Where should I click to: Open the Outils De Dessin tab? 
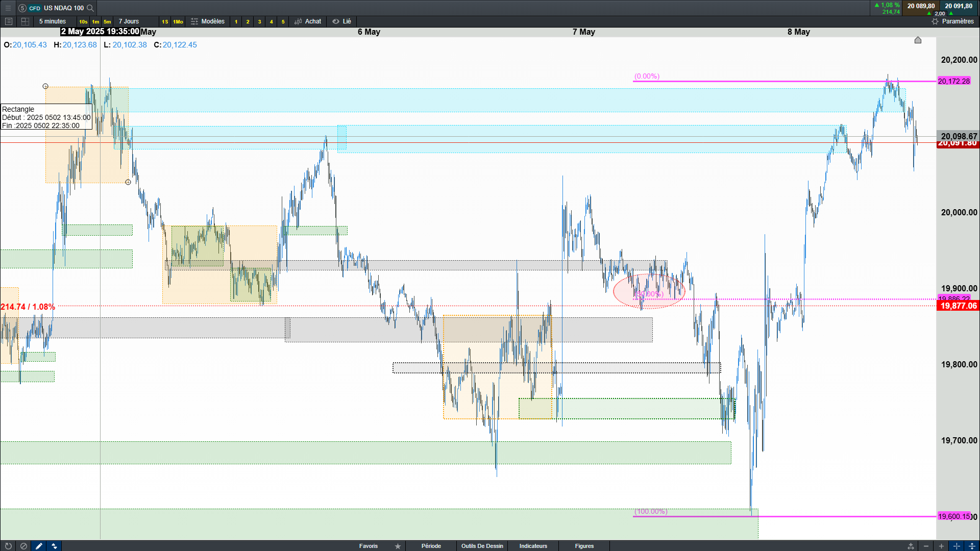coord(482,546)
